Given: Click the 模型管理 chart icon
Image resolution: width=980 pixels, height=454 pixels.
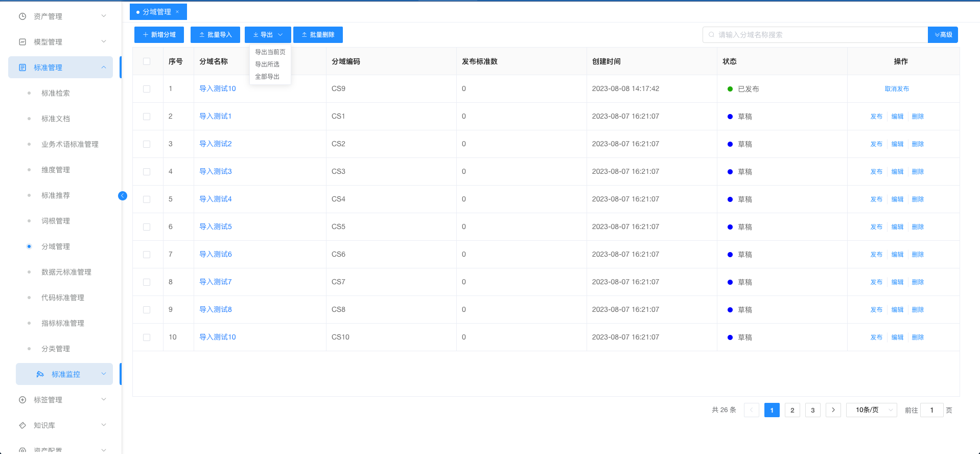Looking at the screenshot, I should coord(22,42).
